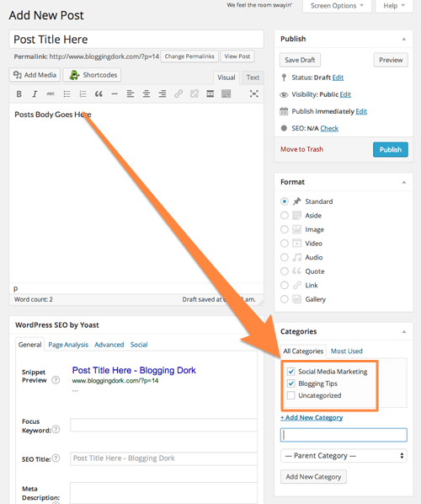421x504 pixels.
Task: Switch to Most Used categories tab
Action: click(347, 351)
